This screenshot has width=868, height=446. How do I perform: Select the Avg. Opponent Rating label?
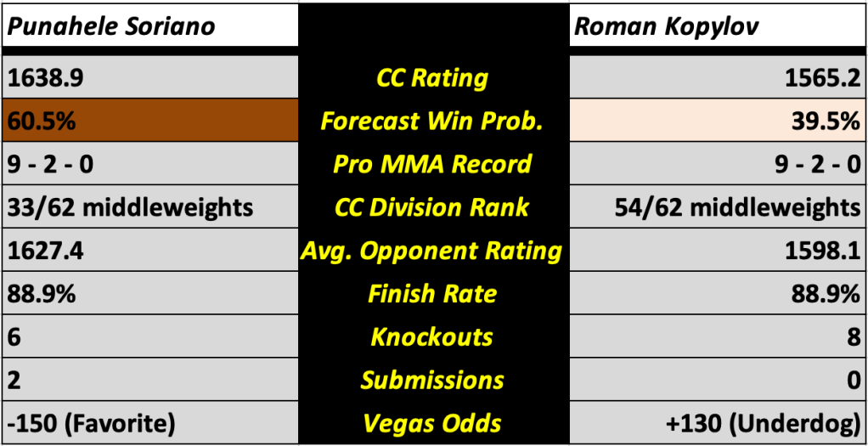click(x=432, y=251)
